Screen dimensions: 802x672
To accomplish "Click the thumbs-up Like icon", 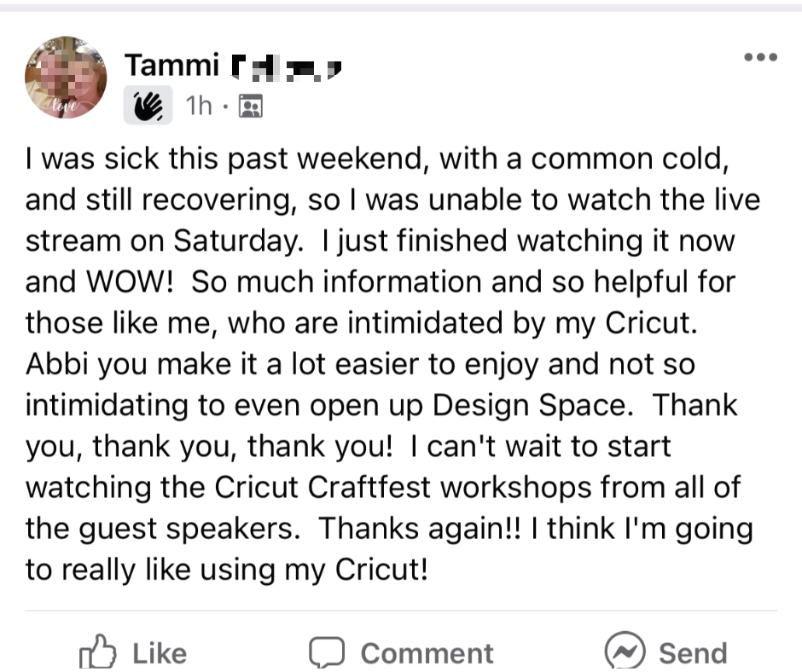I will click(96, 653).
